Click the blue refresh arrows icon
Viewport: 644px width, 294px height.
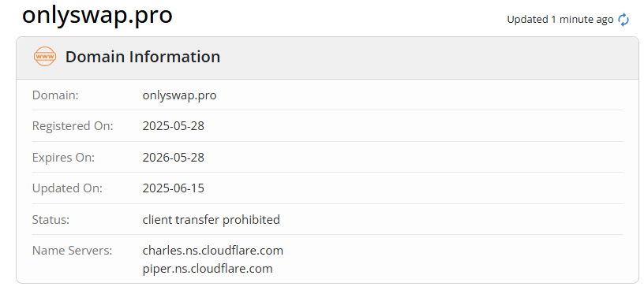click(623, 20)
